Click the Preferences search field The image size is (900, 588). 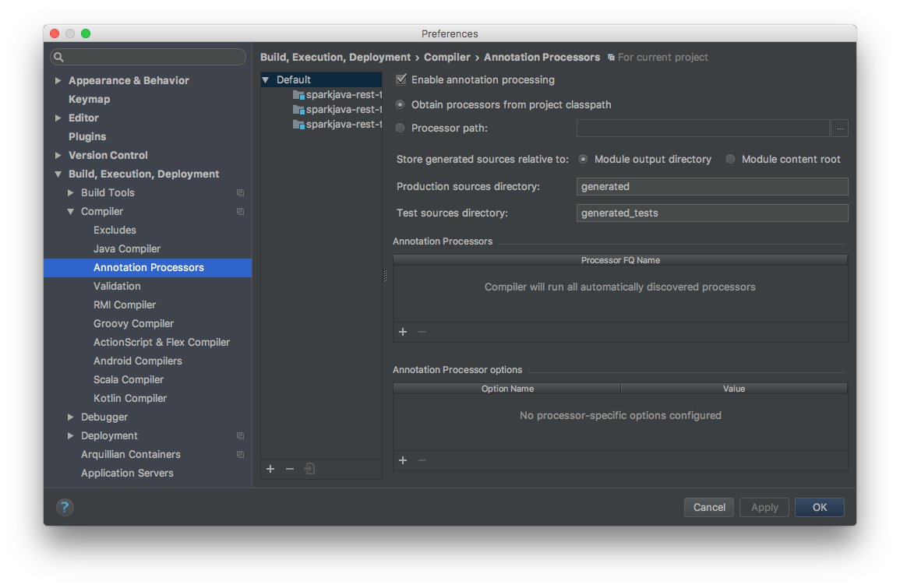(148, 57)
